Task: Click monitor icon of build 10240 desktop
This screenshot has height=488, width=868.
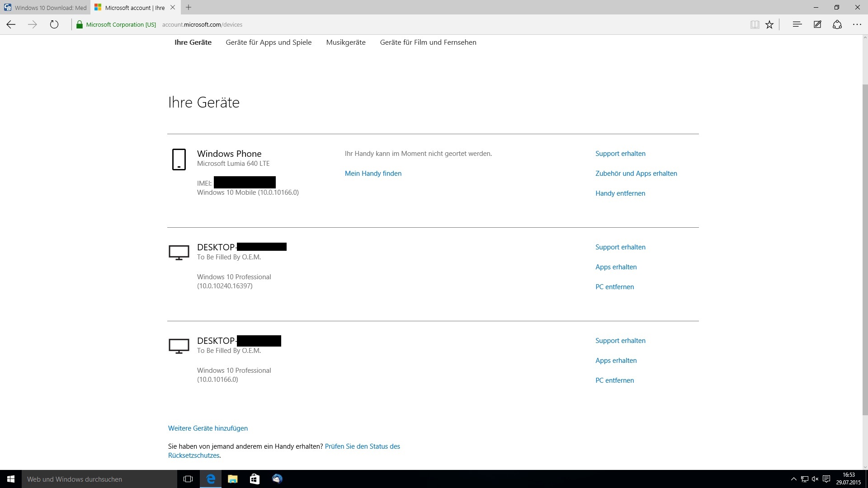Action: tap(179, 253)
